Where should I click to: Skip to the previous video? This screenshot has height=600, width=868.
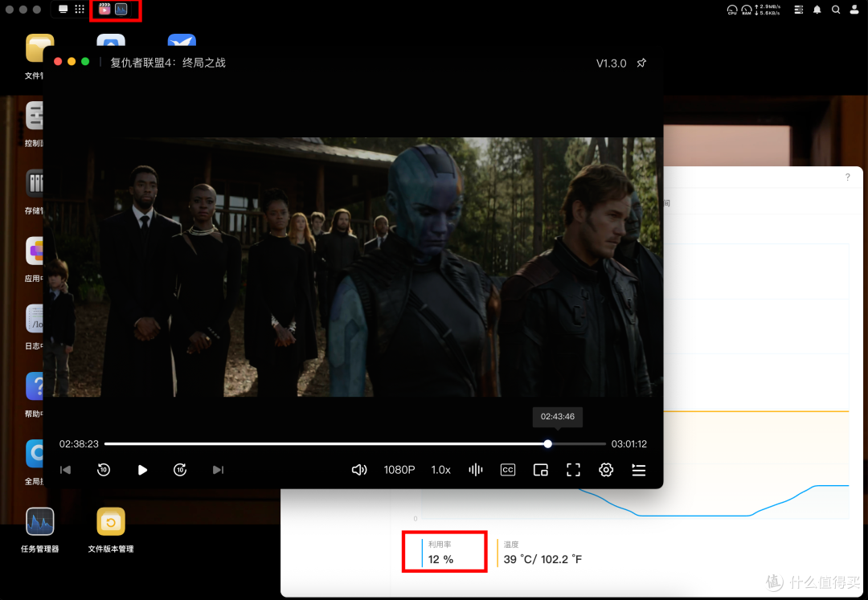click(x=65, y=470)
